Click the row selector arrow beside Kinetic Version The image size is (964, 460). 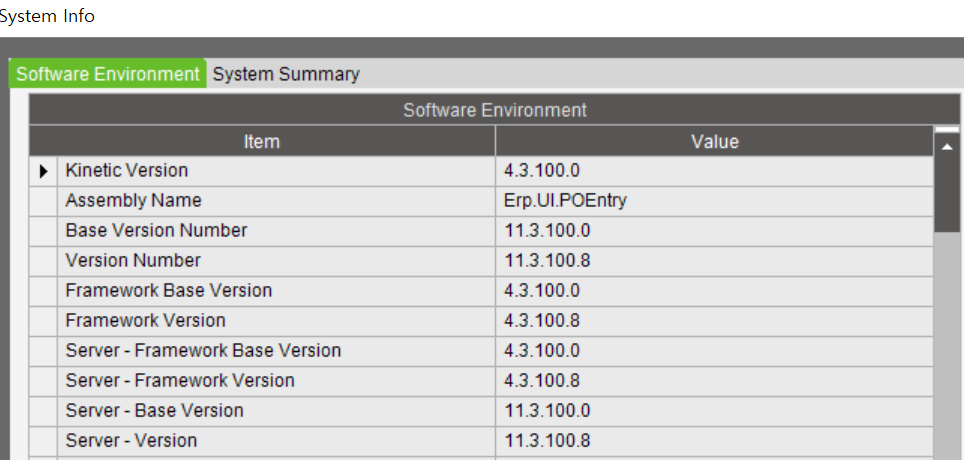click(x=43, y=171)
